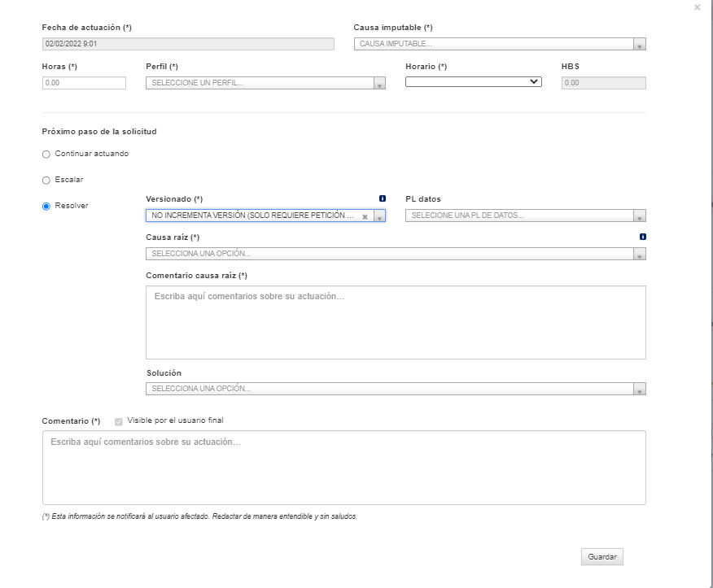Click the Guardar button
The width and height of the screenshot is (713, 588).
pos(602,556)
